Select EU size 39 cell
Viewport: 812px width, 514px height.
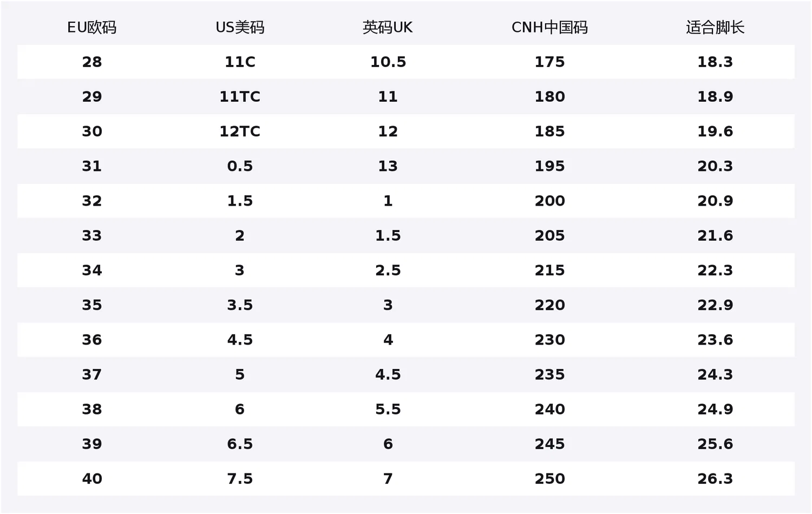click(92, 444)
